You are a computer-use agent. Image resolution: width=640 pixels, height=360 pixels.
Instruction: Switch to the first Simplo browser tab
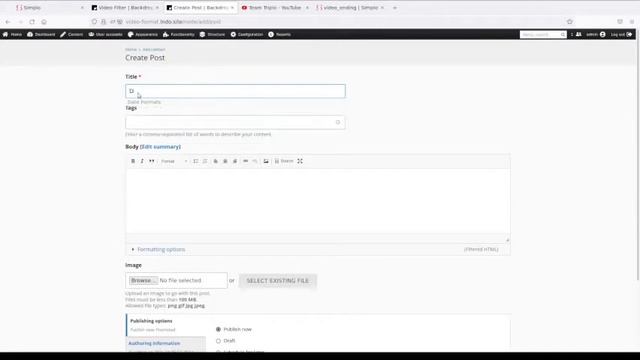49,7
